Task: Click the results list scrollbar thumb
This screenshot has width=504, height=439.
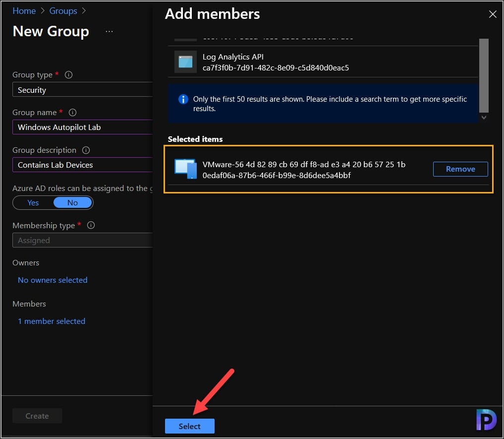Action: (484, 75)
